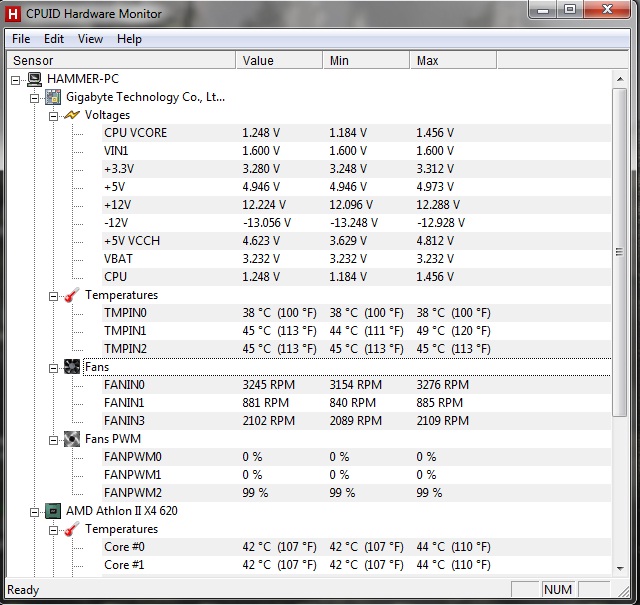Click the Ready status bar text
The height and width of the screenshot is (605, 640).
tap(23, 590)
